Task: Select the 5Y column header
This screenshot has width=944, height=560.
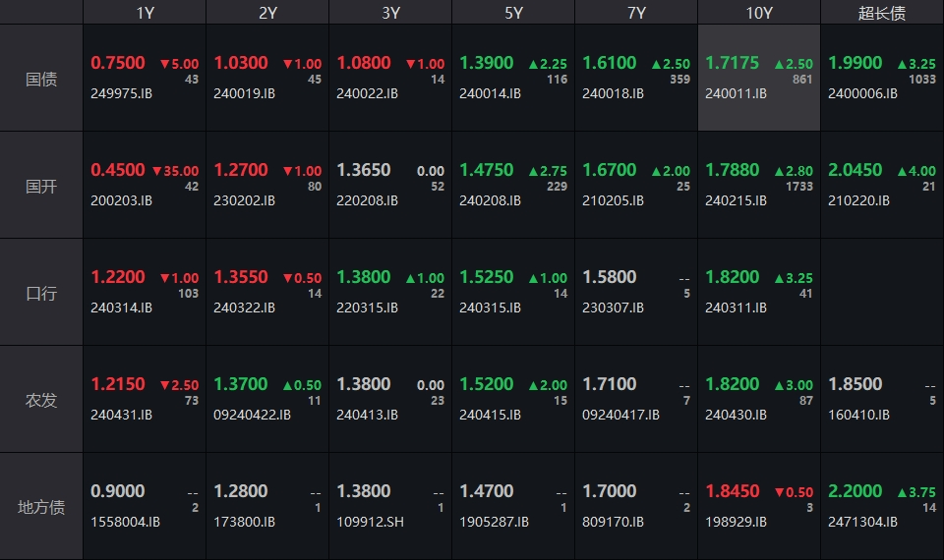Action: (513, 13)
